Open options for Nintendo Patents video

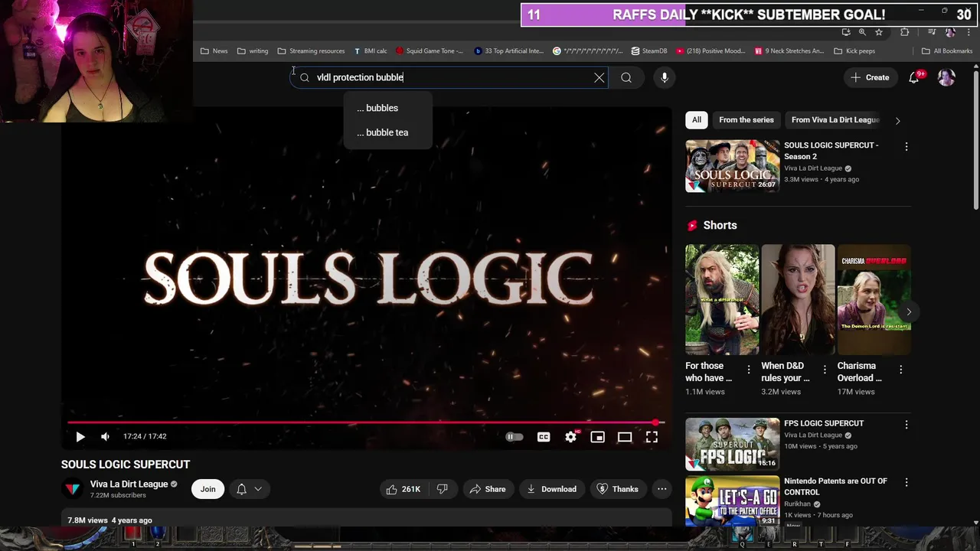tap(906, 483)
